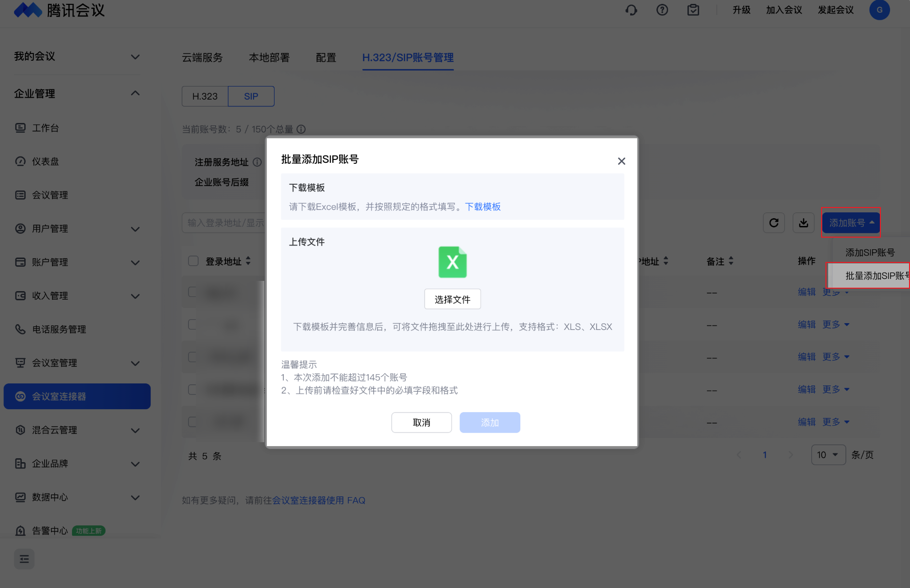Click 升级 in the header
The width and height of the screenshot is (910, 588).
(x=741, y=10)
